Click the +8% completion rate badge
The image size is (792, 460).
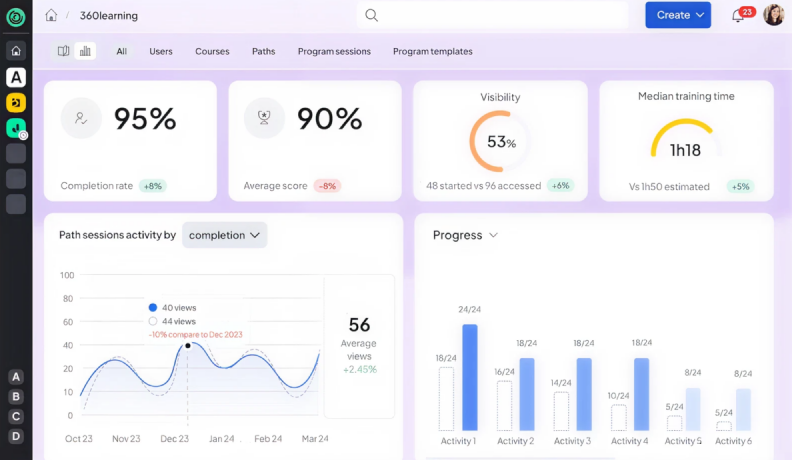click(153, 186)
